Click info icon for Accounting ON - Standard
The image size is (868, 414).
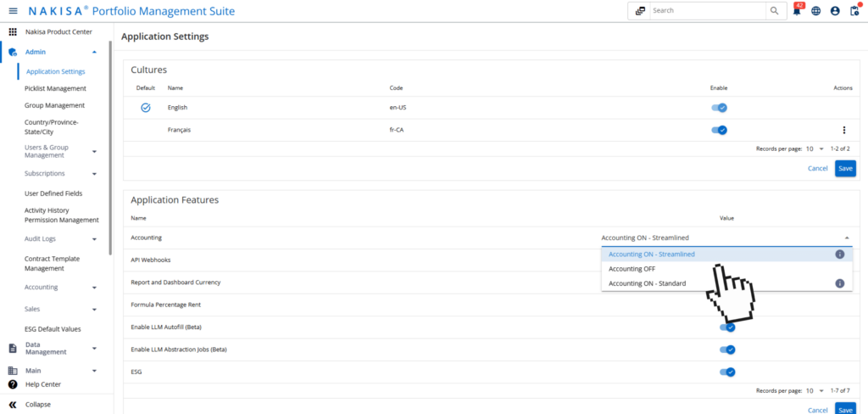pyautogui.click(x=840, y=283)
